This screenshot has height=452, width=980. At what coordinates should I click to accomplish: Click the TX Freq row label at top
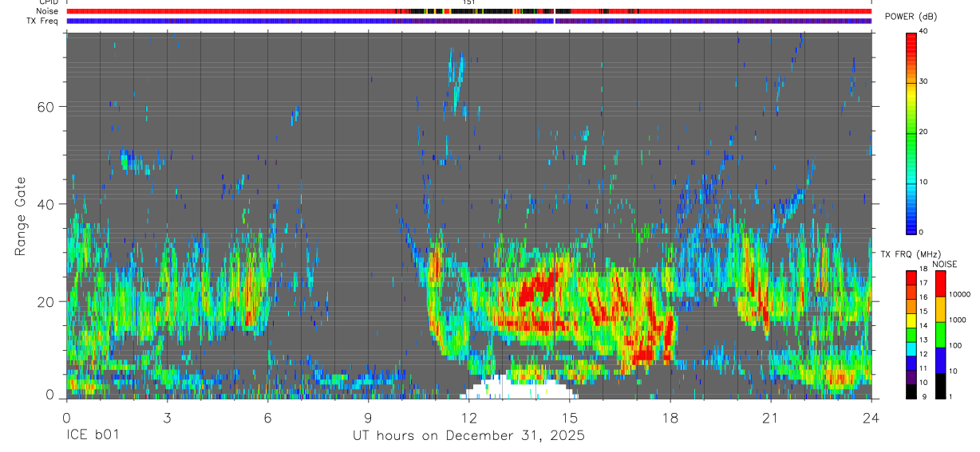coord(42,21)
